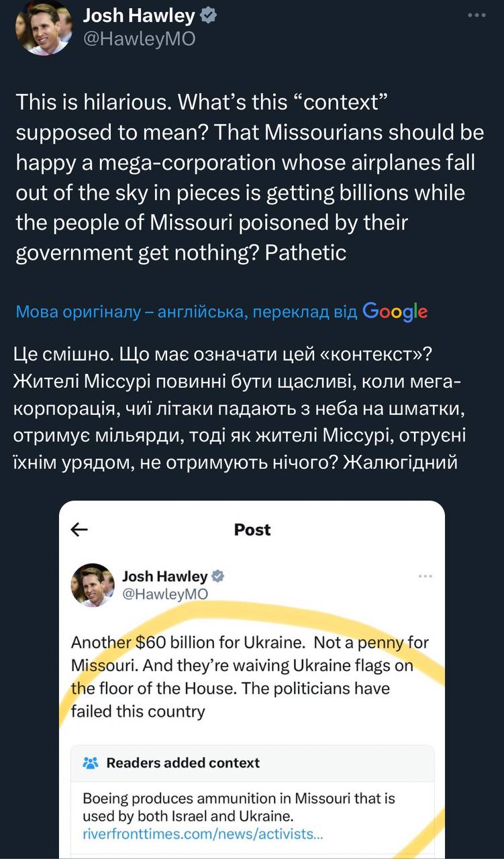Viewport: 504px width, 859px height.
Task: Click the English tweet text starting "This is hilarious"
Action: pos(250,176)
